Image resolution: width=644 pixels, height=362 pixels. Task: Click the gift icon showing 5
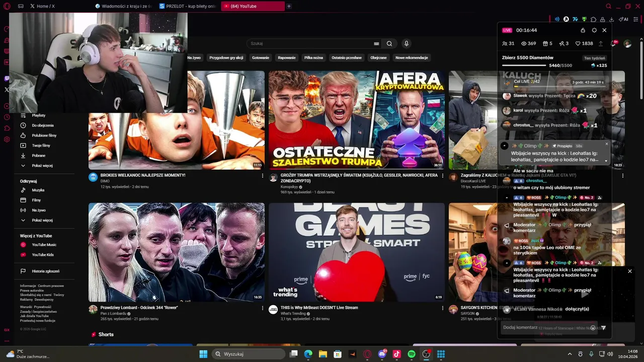pos(545,44)
